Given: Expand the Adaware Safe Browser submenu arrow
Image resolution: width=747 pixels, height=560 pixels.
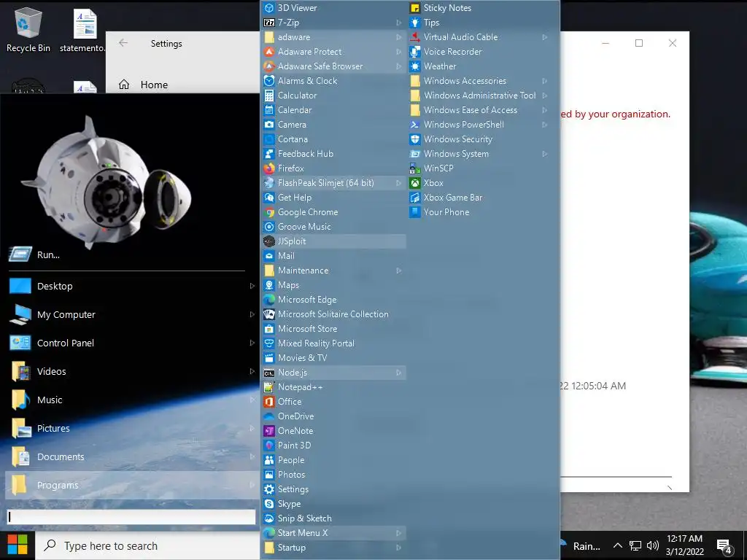Looking at the screenshot, I should [399, 66].
